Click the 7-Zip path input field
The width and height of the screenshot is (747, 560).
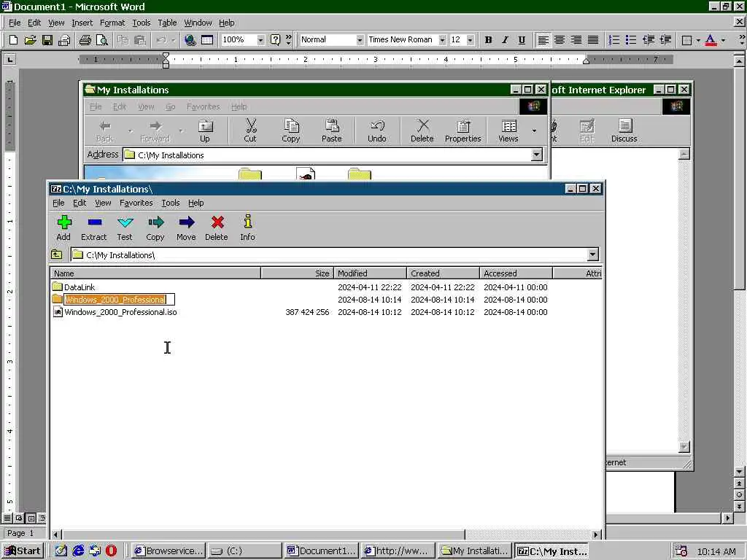(329, 254)
